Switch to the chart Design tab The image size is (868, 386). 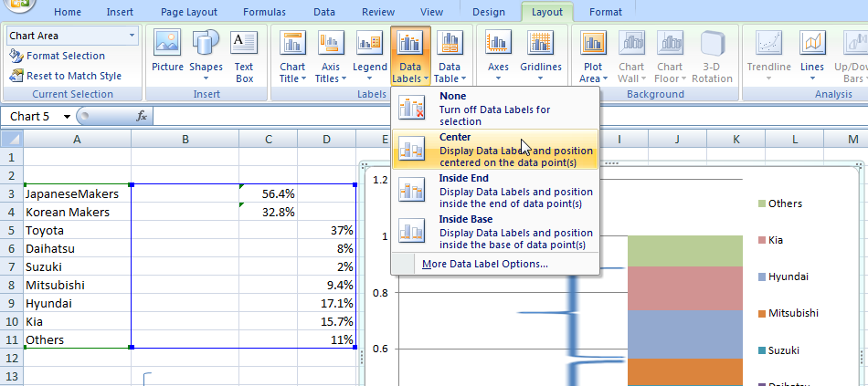(489, 12)
